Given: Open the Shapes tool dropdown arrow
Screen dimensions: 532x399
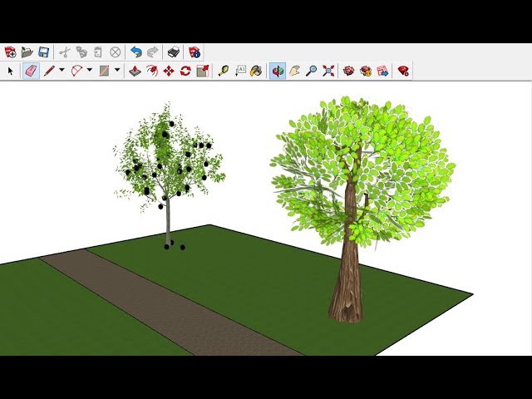Looking at the screenshot, I should tap(117, 70).
